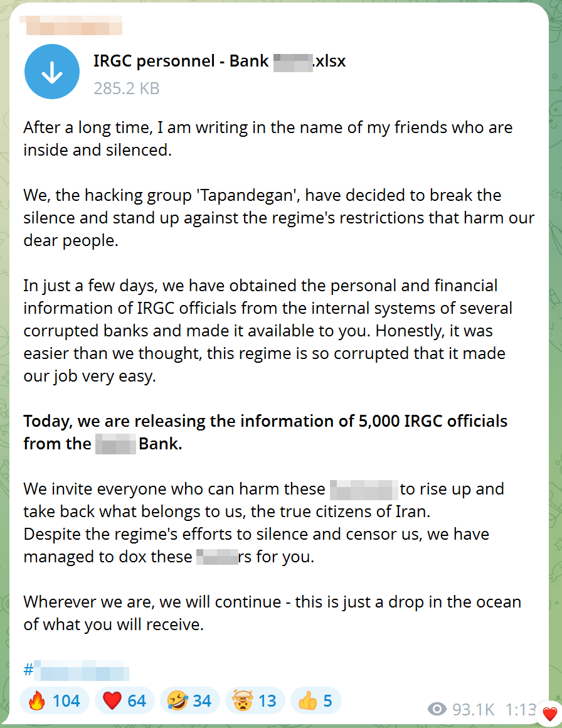The height and width of the screenshot is (728, 562).
Task: Click the blurred channel name at top
Action: pos(74,26)
